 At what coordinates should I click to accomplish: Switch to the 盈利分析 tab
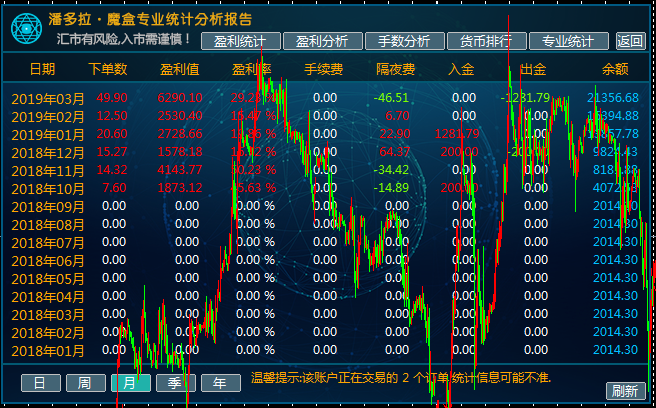pyautogui.click(x=323, y=41)
